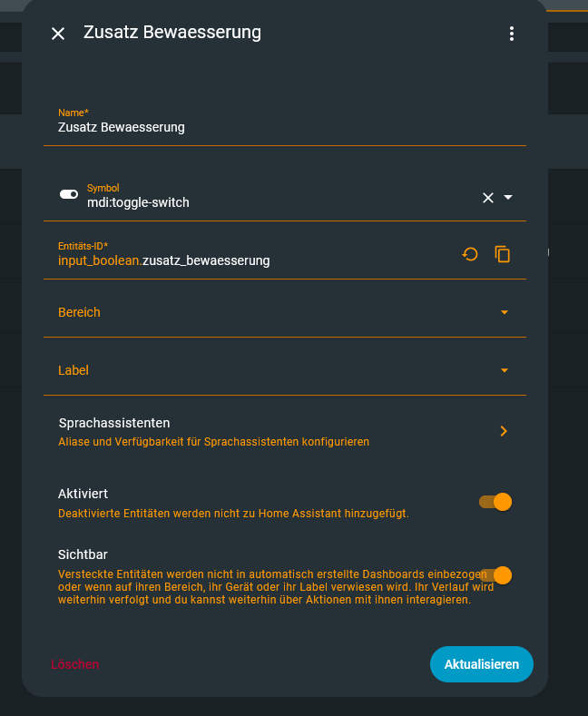The image size is (588, 716).
Task: Click the Symbol mdi:toggle-switch text field
Action: [x=272, y=202]
